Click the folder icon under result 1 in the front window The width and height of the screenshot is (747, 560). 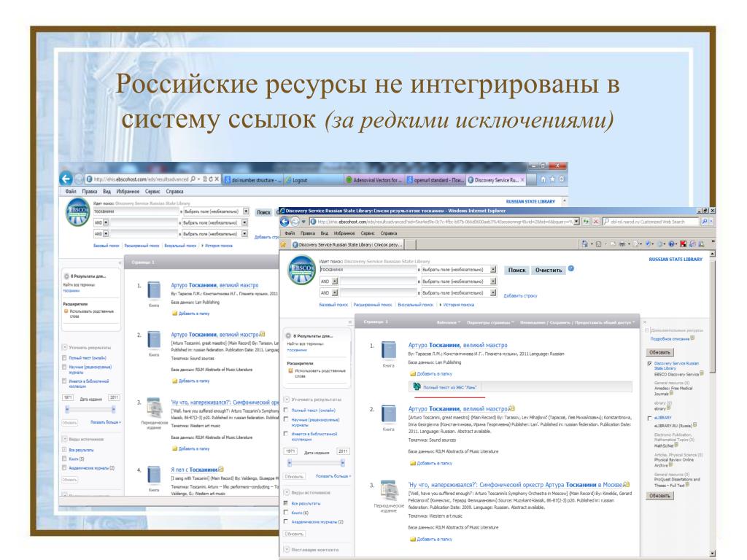[x=413, y=374]
